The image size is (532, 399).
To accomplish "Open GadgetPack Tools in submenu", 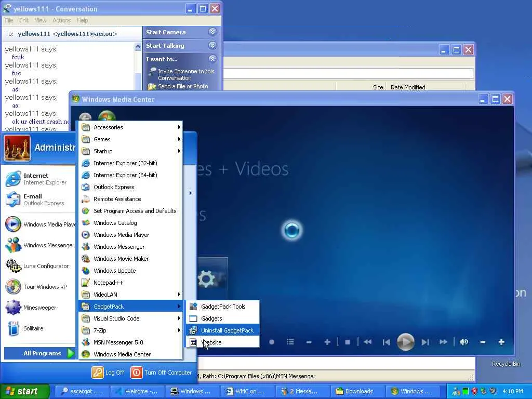I will point(222,307).
